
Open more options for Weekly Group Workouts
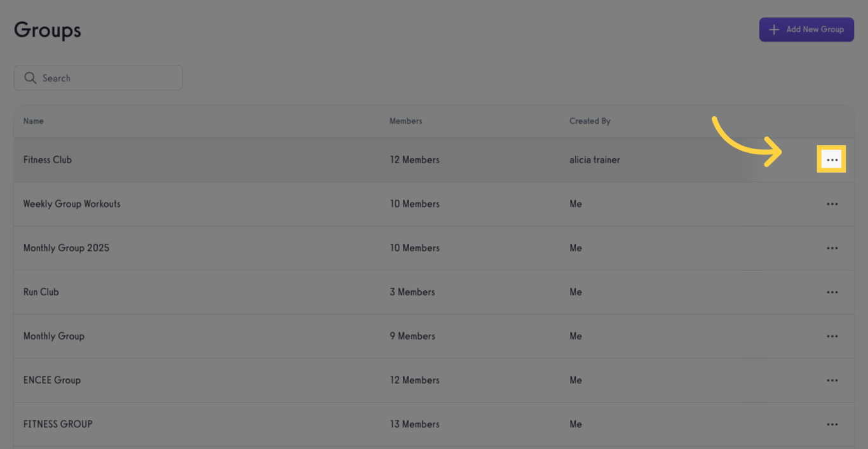(x=832, y=204)
